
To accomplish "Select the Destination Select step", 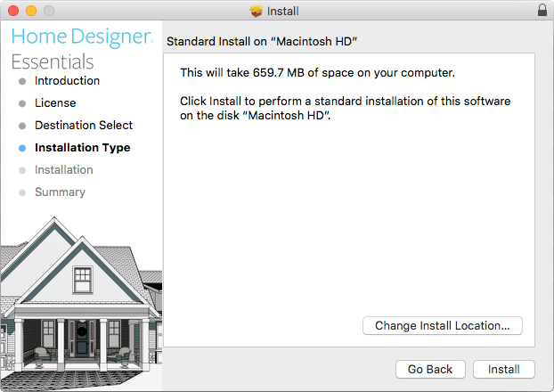I will click(x=84, y=125).
